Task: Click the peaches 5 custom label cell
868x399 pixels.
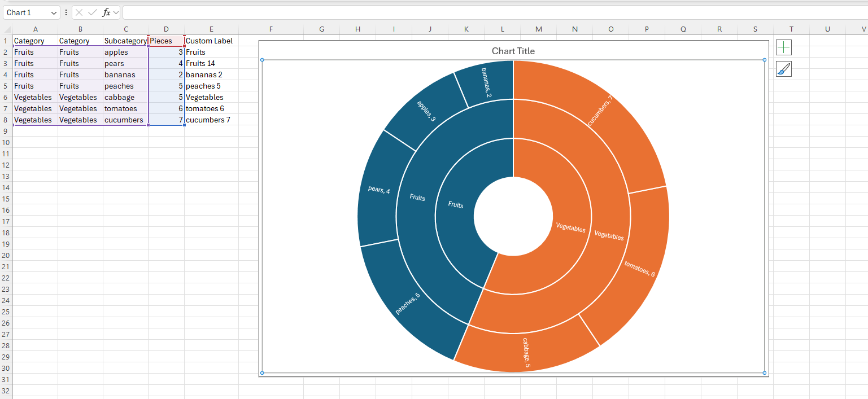Action: tap(211, 86)
